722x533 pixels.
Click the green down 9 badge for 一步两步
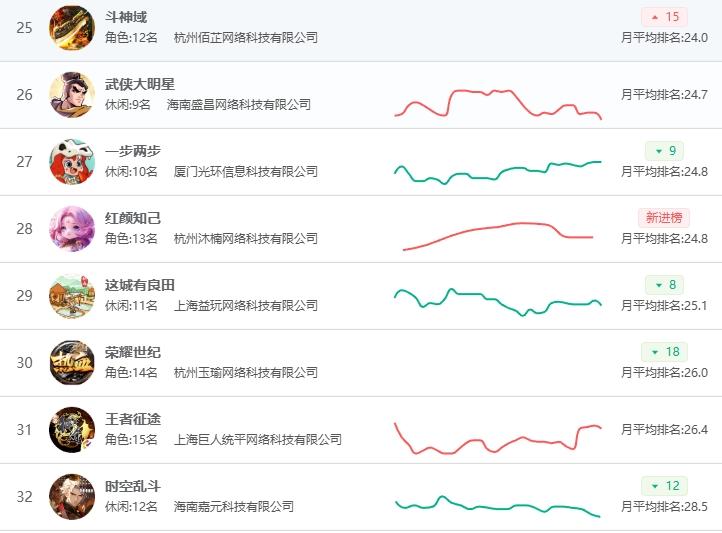(x=664, y=151)
